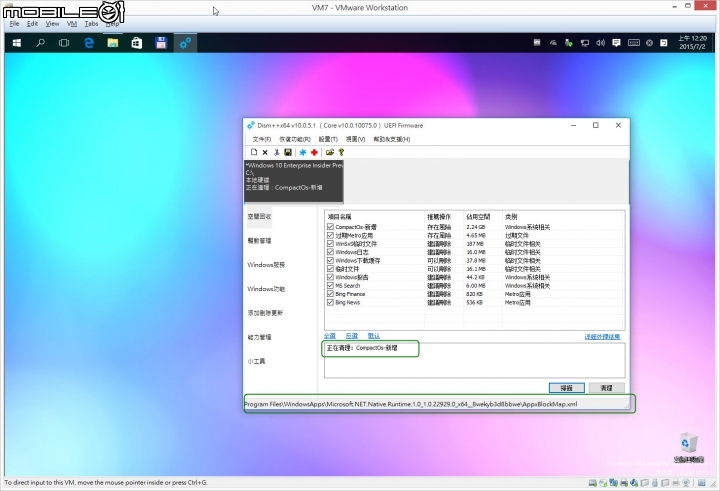
Task: Toggle the Windows下载缓存 checkbox
Action: [x=330, y=260]
